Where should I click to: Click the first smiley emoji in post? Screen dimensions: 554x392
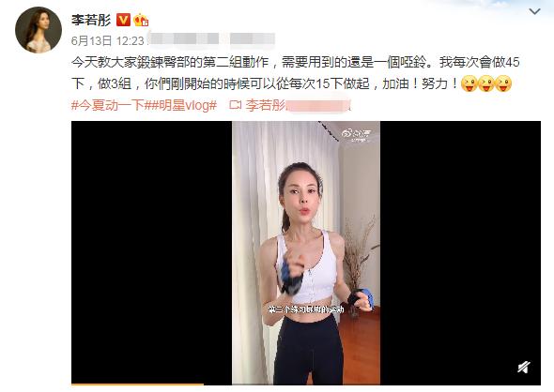click(469, 84)
